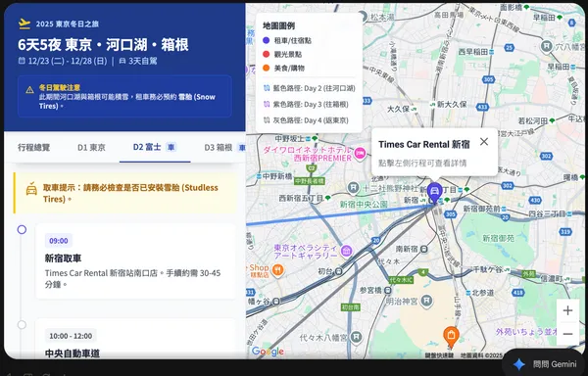
Task: Open the 行程總覽 tab
Action: point(33,147)
